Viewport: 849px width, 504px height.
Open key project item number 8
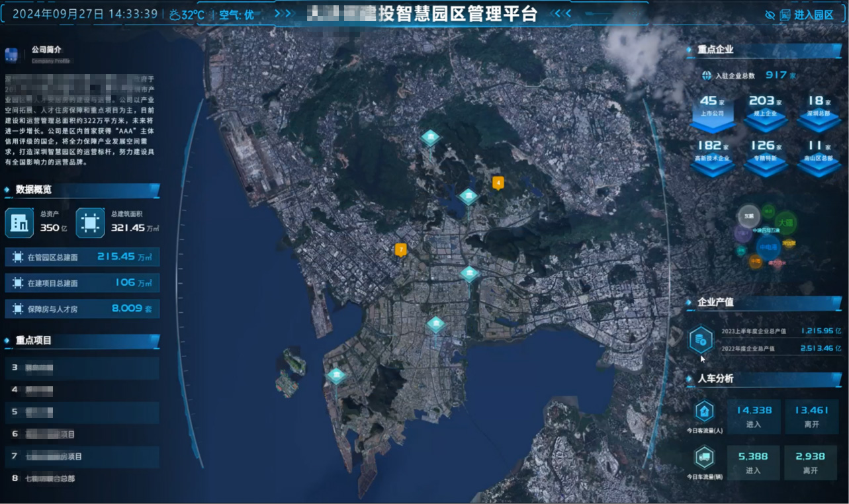click(x=82, y=478)
